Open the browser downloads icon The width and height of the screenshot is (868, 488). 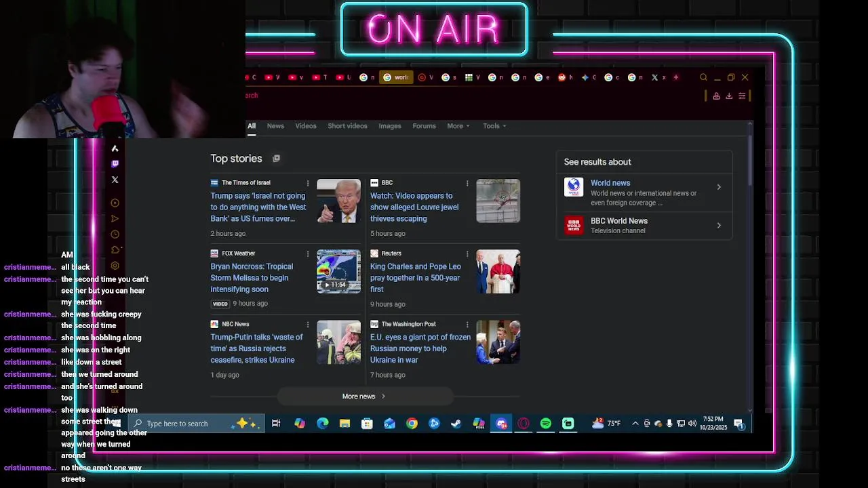[729, 96]
